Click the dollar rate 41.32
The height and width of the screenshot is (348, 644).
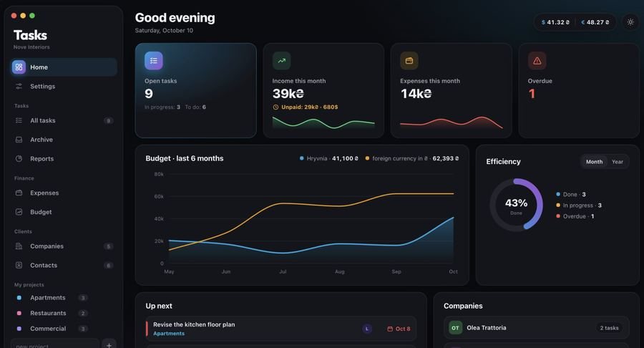tap(555, 22)
